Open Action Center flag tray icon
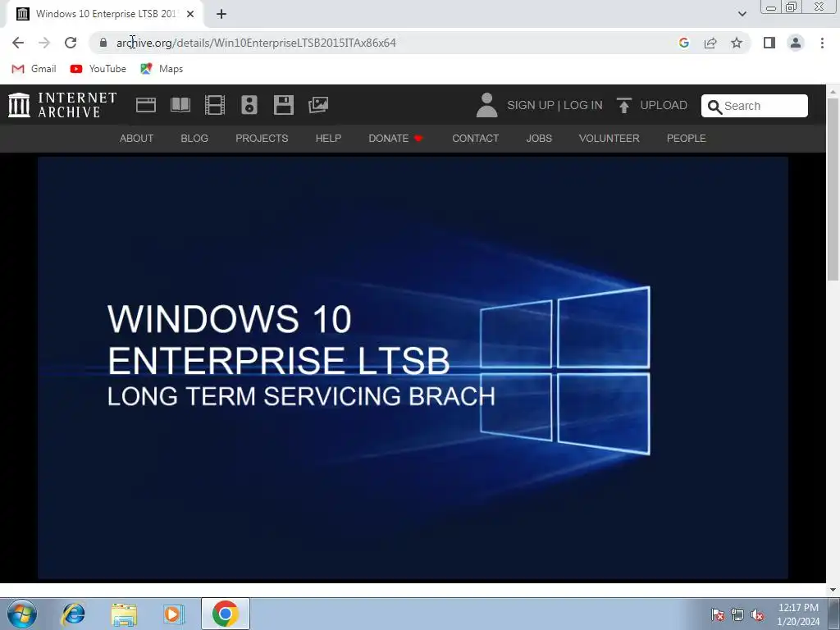This screenshot has width=840, height=630. pos(718,614)
